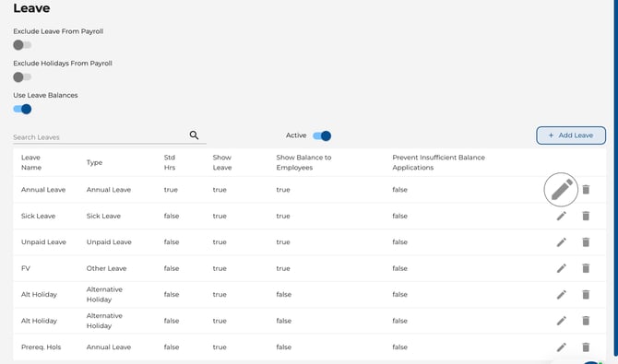Screen dimensions: 618x364
Task: Edit the Prereq. Hols leave
Action: [561, 347]
